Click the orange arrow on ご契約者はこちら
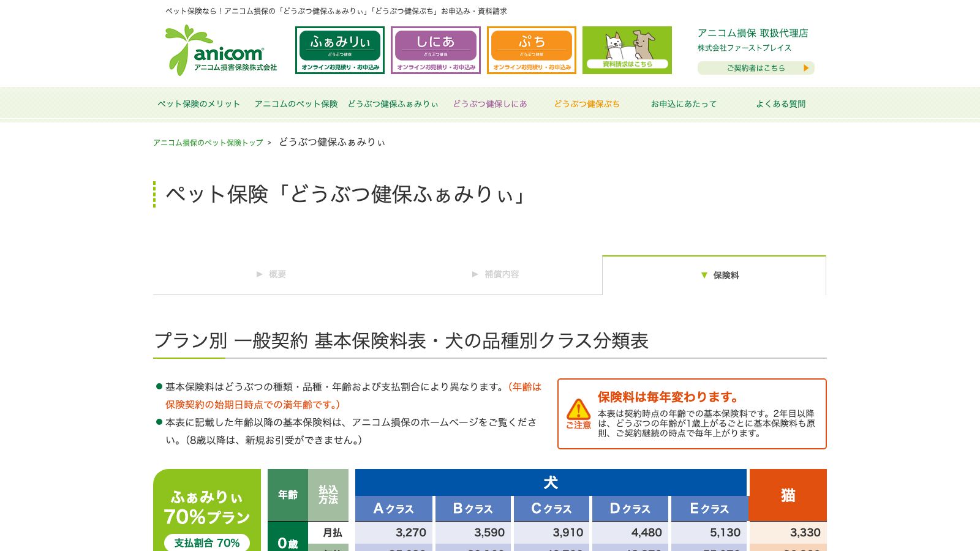The height and width of the screenshot is (551, 980). coord(806,68)
